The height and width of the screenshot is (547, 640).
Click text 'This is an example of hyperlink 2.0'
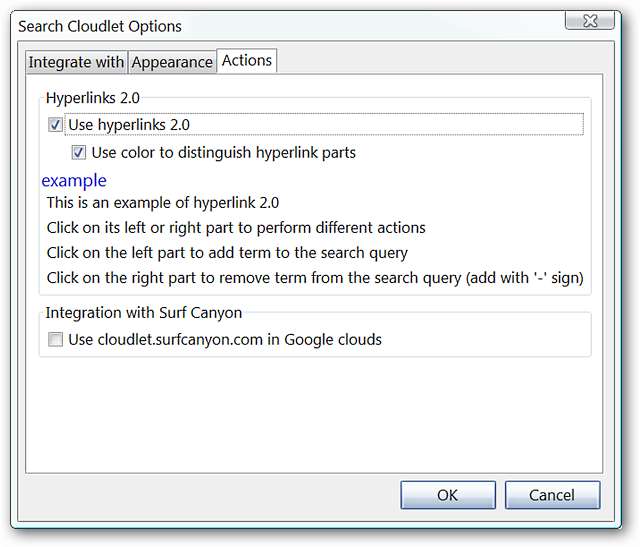163,203
